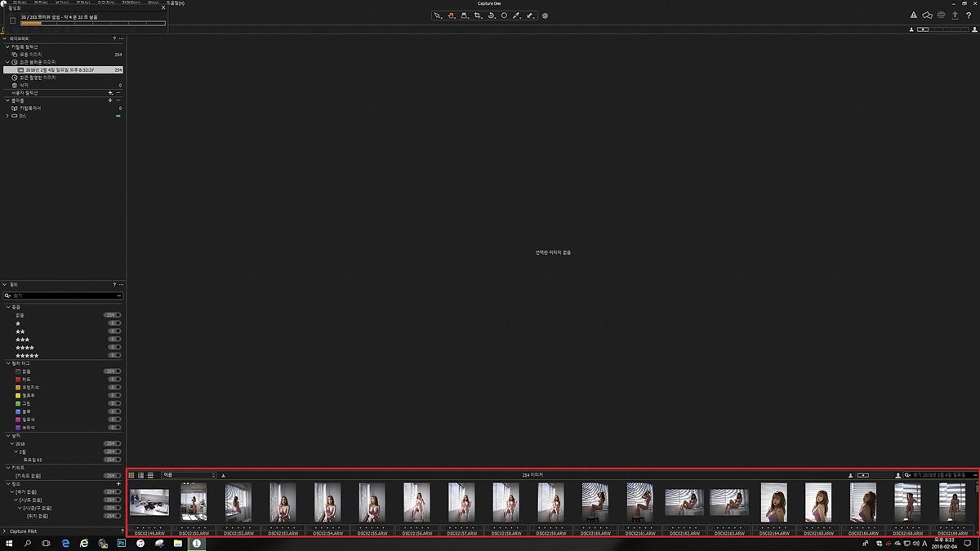Switch browser to list view
The height and width of the screenshot is (551, 980).
pos(140,474)
